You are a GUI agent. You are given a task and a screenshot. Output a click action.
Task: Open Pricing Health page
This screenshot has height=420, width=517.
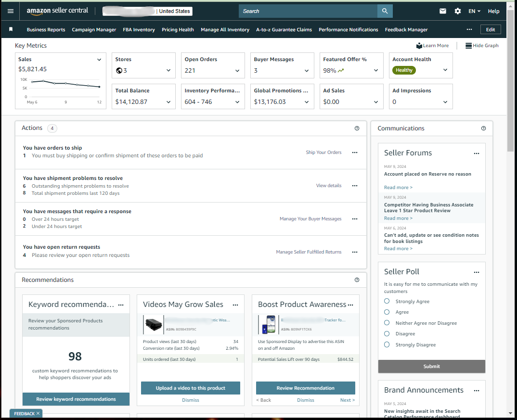click(x=178, y=30)
